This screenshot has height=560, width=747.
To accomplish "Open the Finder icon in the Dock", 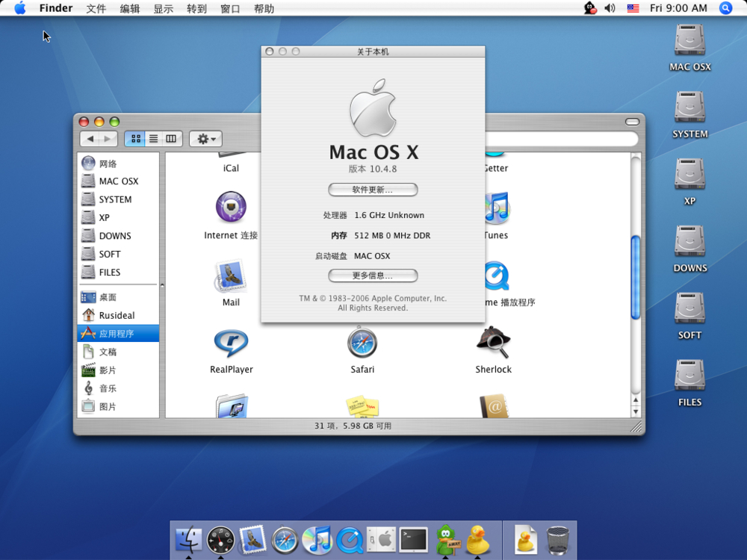I will pos(189,540).
